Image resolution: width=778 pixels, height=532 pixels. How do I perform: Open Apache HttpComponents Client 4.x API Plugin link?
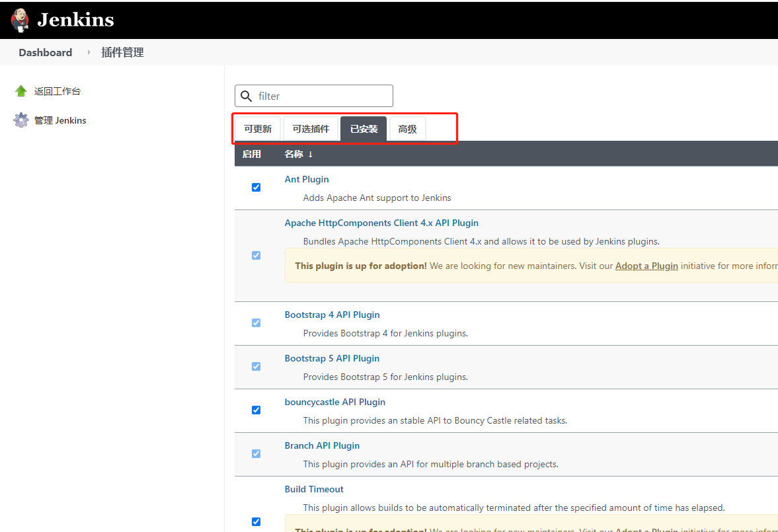[x=381, y=223]
